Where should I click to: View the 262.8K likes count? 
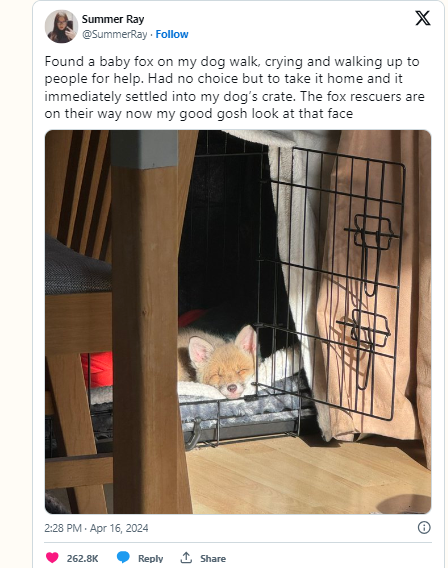[82, 558]
